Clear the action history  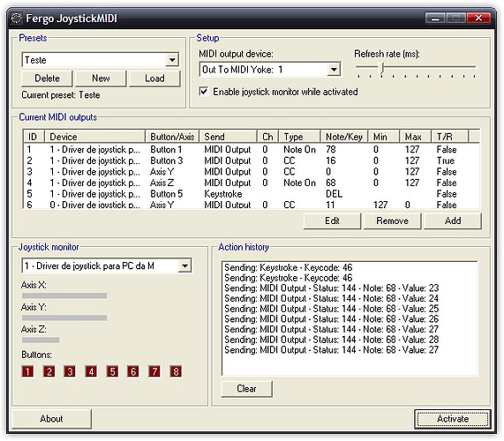coord(246,389)
